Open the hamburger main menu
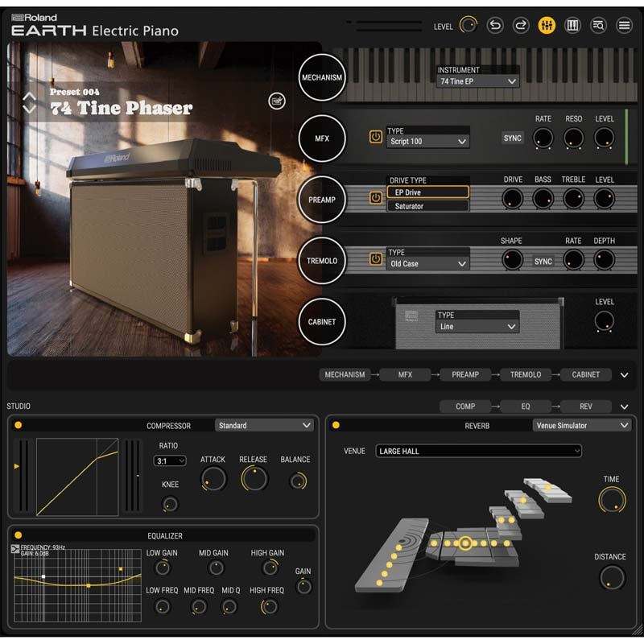This screenshot has height=644, width=644. (x=624, y=26)
